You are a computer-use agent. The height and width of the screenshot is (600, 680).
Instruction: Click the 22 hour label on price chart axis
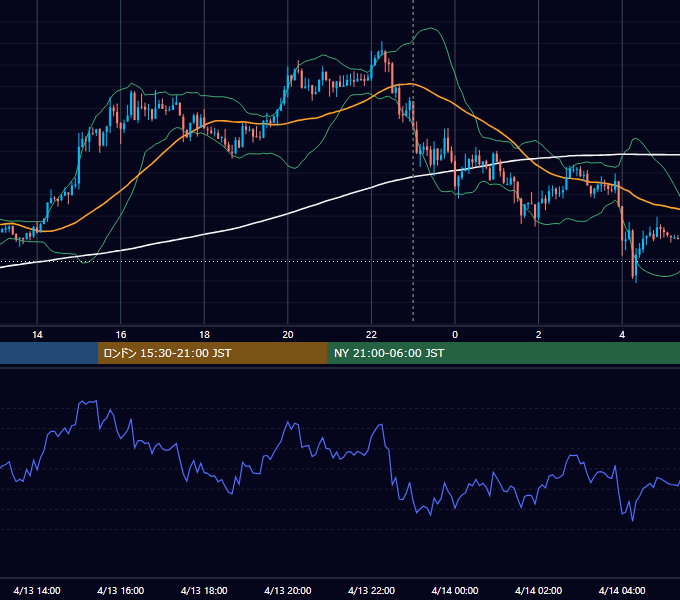[x=371, y=335]
